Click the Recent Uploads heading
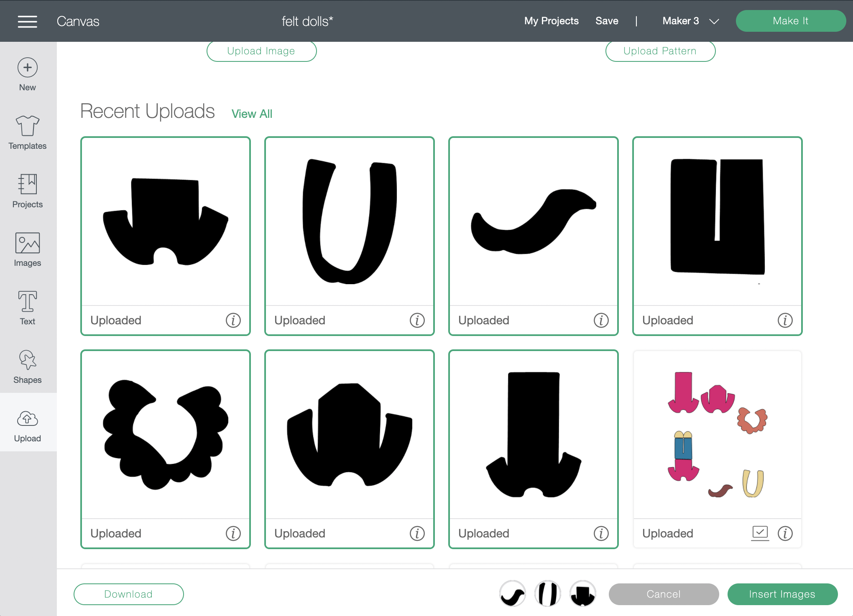 click(147, 111)
